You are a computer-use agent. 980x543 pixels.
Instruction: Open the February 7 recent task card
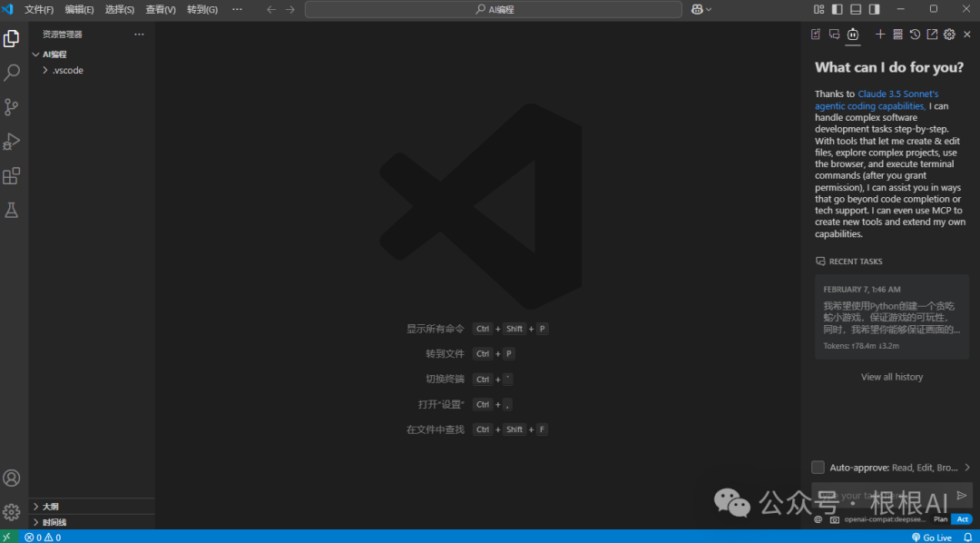pos(892,317)
